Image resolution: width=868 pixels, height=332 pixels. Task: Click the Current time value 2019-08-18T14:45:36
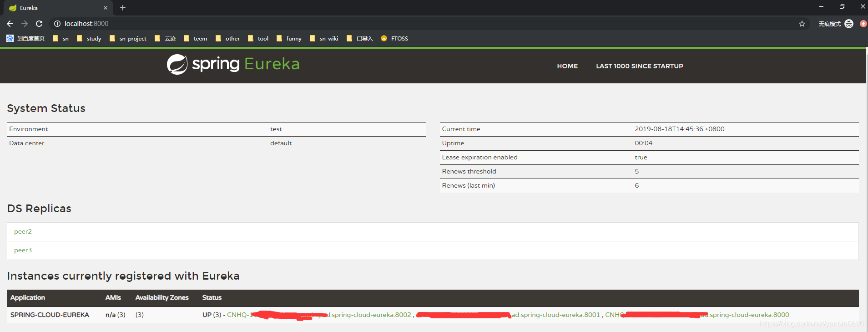coord(680,129)
